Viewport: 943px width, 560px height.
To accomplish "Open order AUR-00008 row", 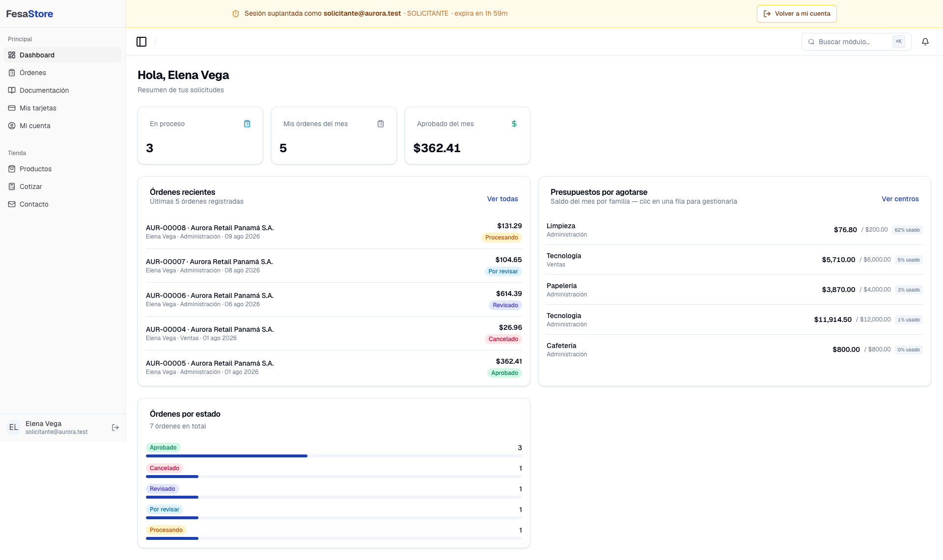I will tap(334, 232).
